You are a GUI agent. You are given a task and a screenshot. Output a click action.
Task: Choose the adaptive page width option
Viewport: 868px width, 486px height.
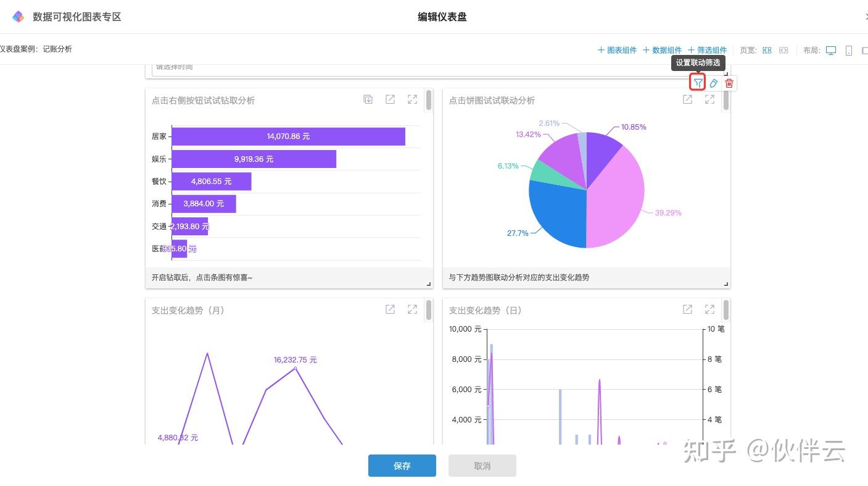783,50
